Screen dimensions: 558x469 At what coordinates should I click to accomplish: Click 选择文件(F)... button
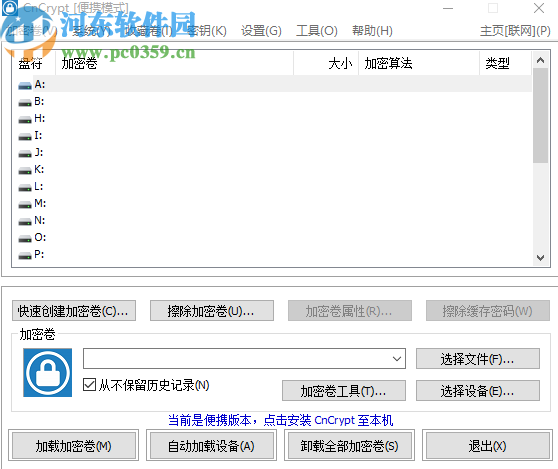[x=478, y=359]
